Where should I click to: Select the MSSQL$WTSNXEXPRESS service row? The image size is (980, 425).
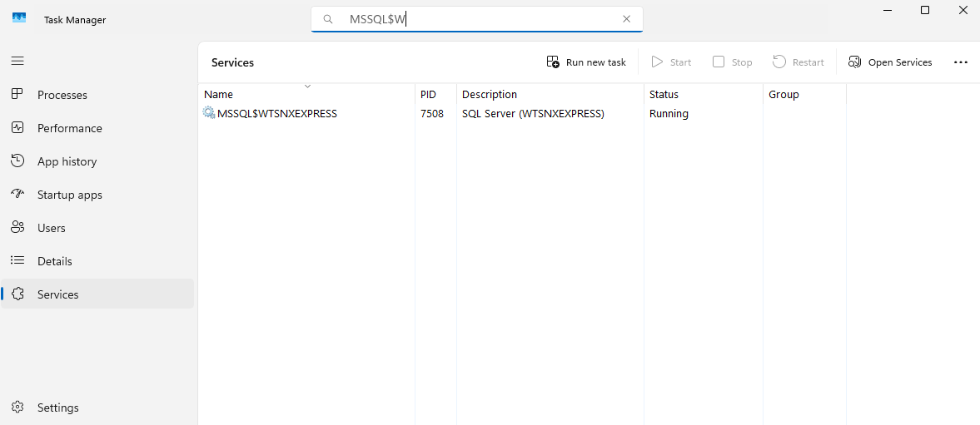click(x=277, y=114)
